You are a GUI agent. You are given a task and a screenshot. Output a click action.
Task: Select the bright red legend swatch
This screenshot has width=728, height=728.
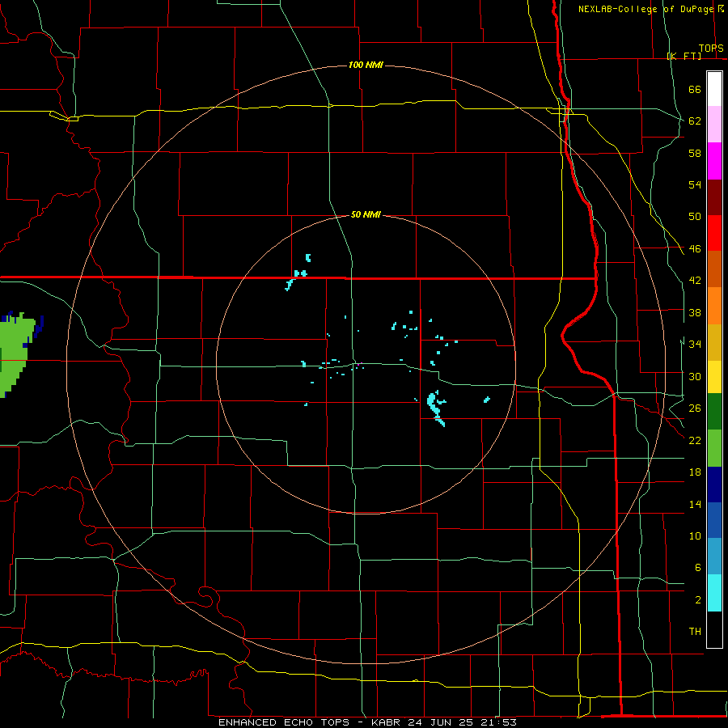tap(714, 233)
